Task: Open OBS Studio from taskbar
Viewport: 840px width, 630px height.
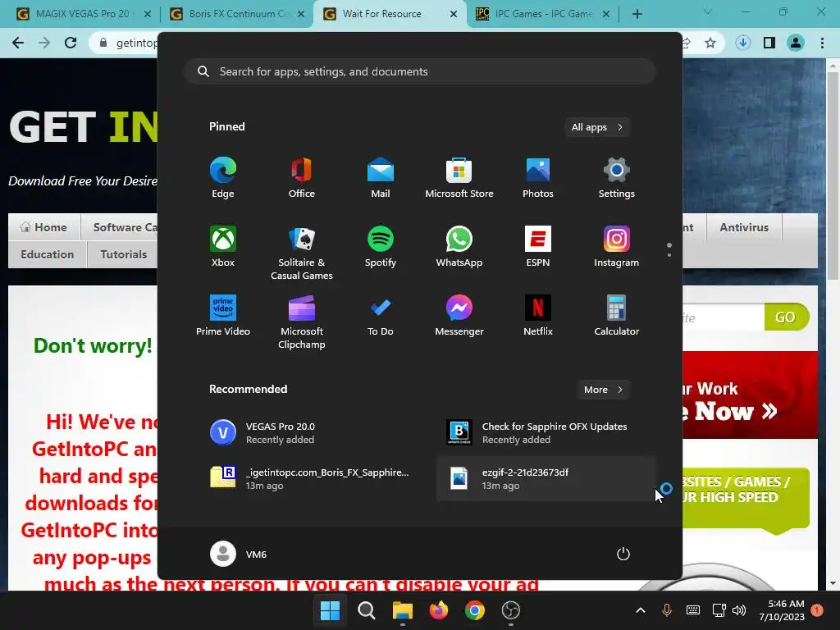Action: [x=510, y=610]
